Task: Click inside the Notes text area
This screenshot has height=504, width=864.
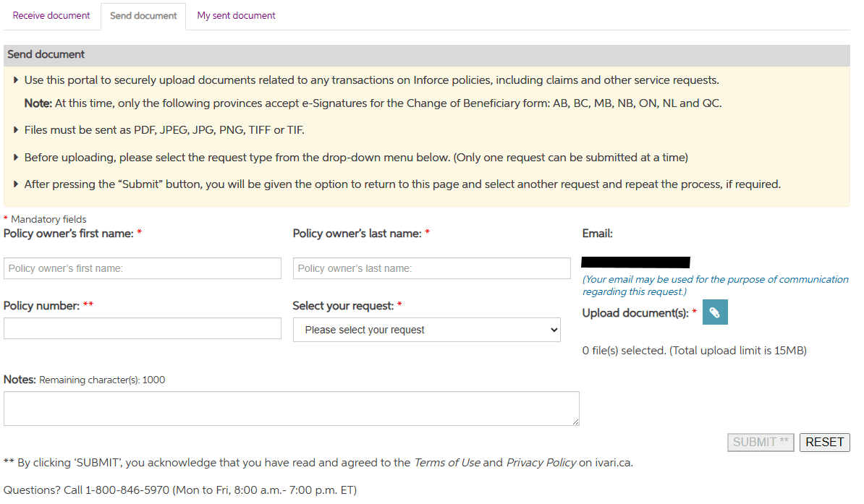Action: pos(291,409)
